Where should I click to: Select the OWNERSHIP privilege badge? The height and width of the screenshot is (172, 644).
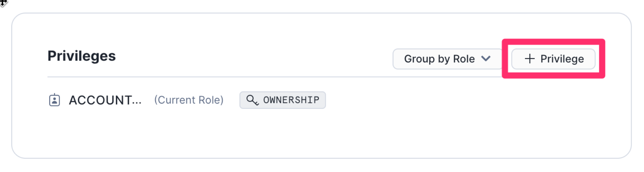click(282, 100)
